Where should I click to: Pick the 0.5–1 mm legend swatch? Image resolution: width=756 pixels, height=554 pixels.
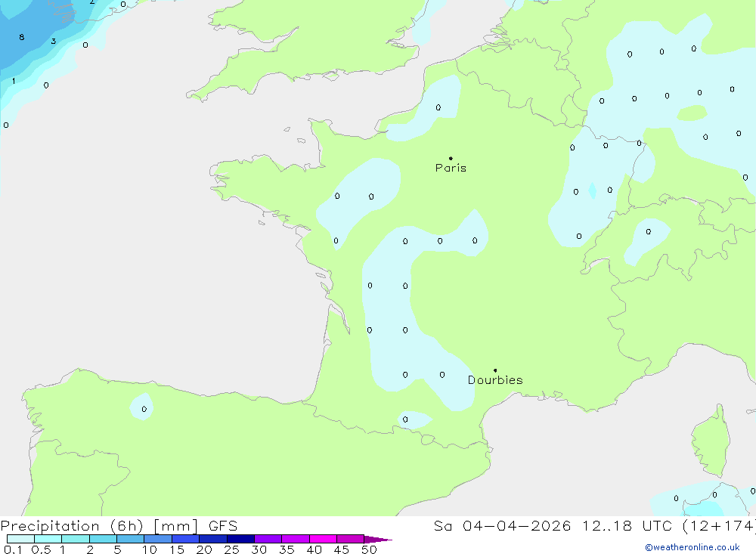click(48, 539)
